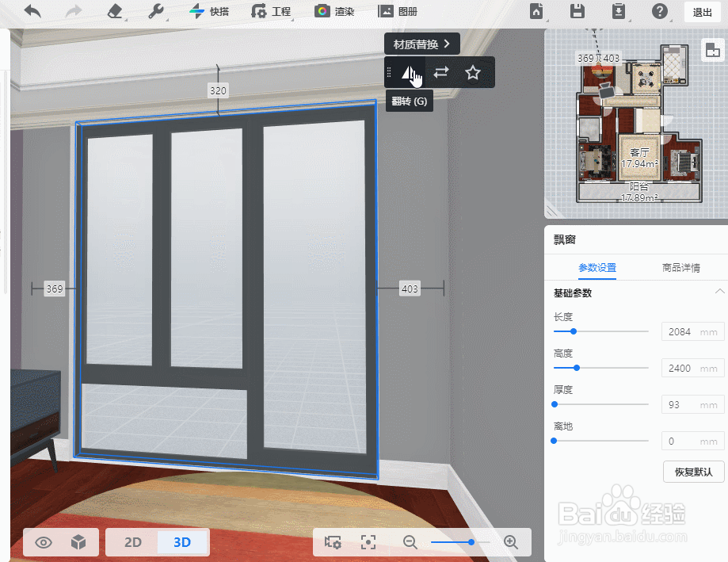Open the 快搭 quick build menu
The height and width of the screenshot is (562, 728).
pyautogui.click(x=209, y=11)
